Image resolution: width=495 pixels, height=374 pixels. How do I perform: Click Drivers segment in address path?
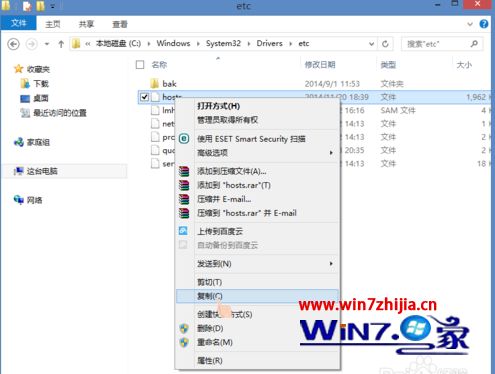tap(269, 43)
